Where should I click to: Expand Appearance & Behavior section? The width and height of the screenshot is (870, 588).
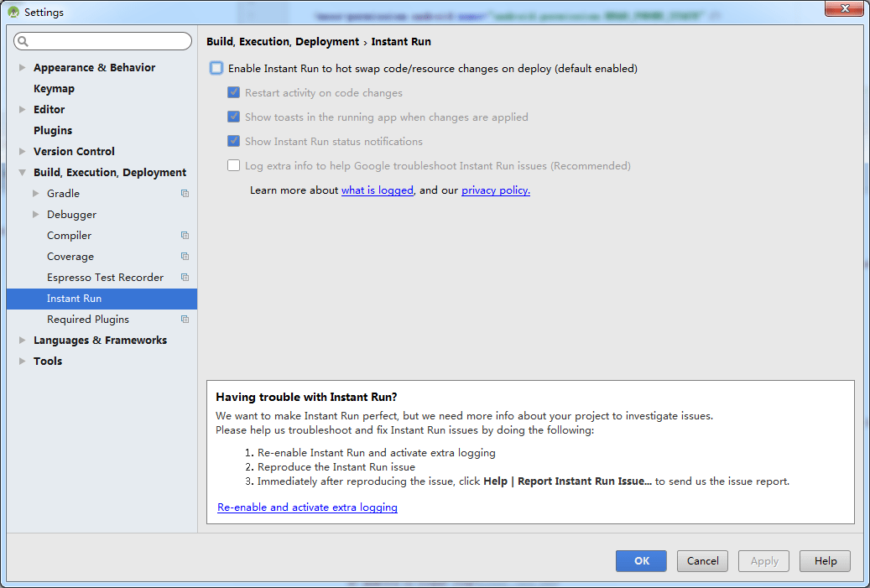coord(22,68)
